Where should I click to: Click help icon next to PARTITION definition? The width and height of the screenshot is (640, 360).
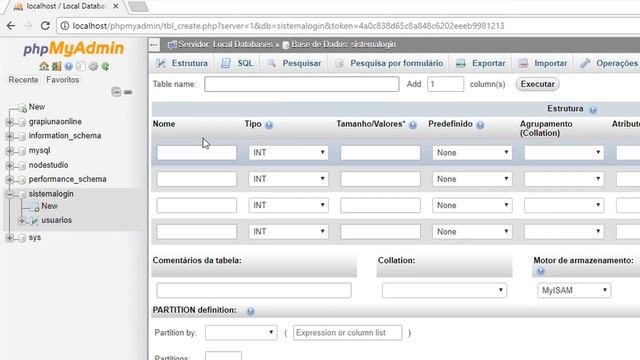[251, 311]
